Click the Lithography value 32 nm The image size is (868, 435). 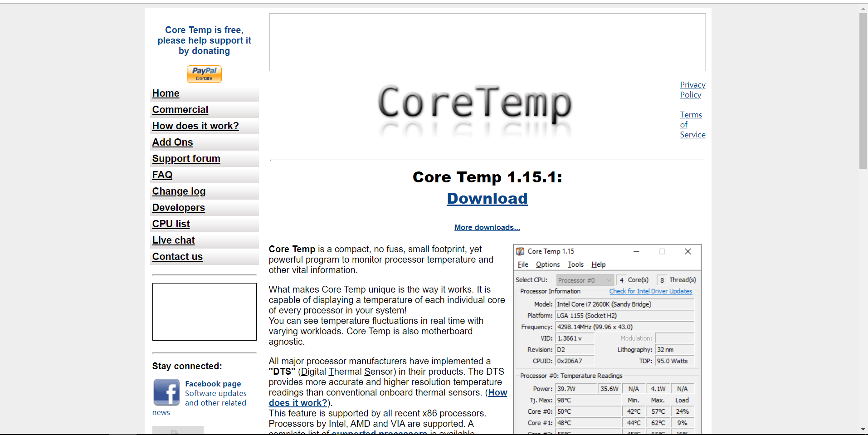(x=674, y=350)
